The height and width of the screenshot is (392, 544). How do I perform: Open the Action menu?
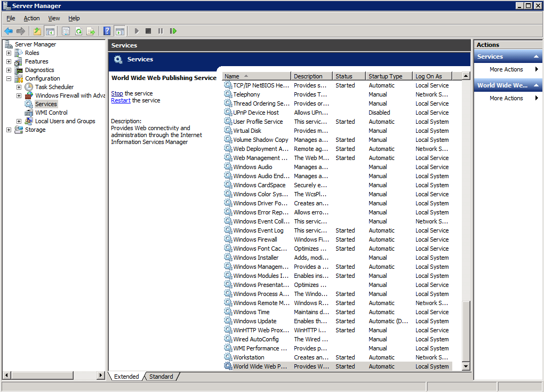31,18
